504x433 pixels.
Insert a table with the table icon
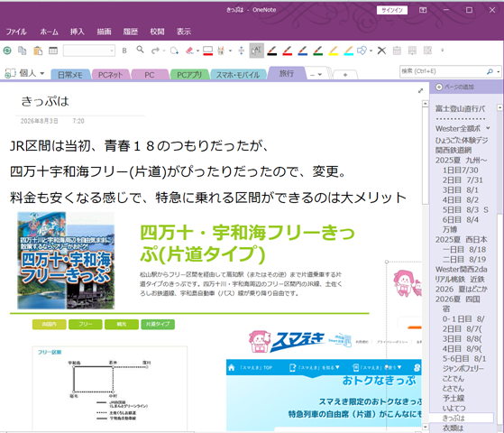pyautogui.click(x=53, y=51)
